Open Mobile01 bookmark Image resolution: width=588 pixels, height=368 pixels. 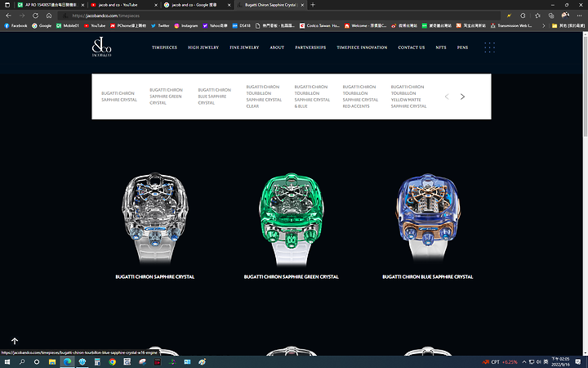pyautogui.click(x=68, y=25)
